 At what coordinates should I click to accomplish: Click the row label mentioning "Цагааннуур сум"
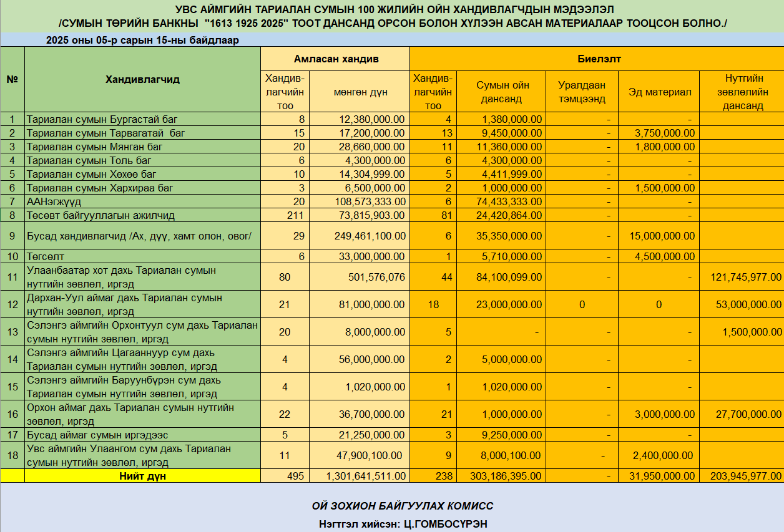(142, 359)
